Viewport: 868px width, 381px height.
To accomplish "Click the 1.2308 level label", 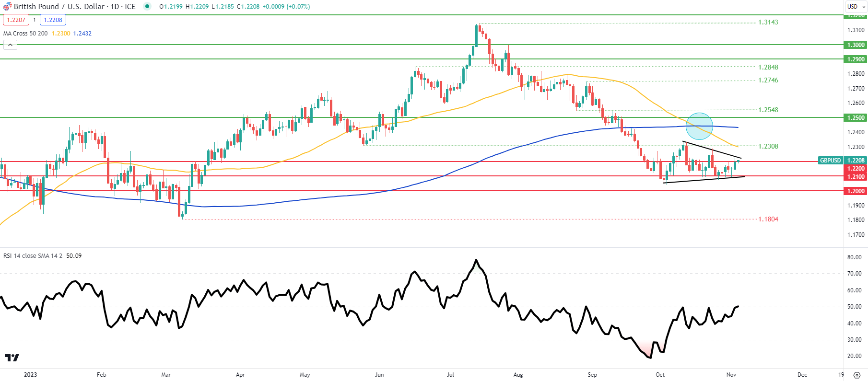I will pos(768,146).
